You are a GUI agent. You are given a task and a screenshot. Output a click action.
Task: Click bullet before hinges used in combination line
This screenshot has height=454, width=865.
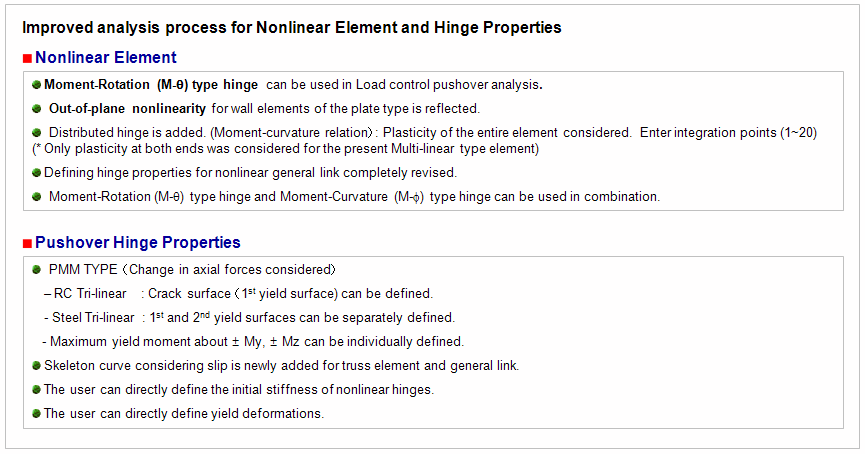pos(37,197)
